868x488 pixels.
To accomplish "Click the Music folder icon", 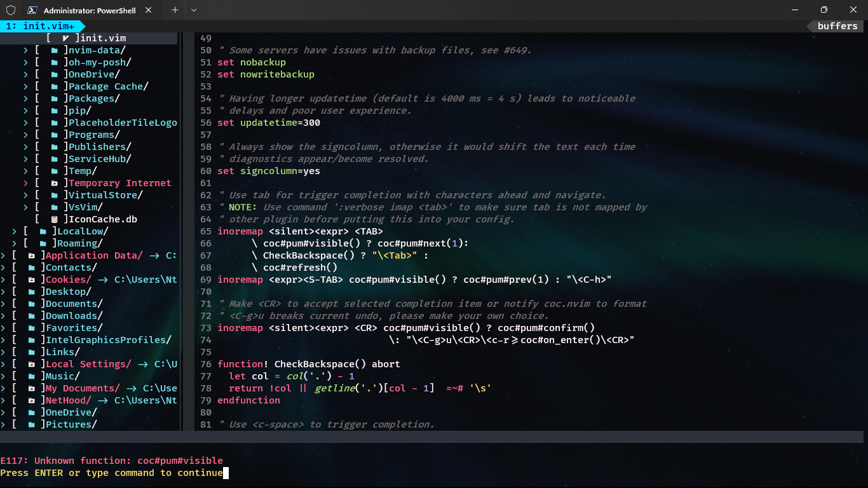I will coord(32,376).
